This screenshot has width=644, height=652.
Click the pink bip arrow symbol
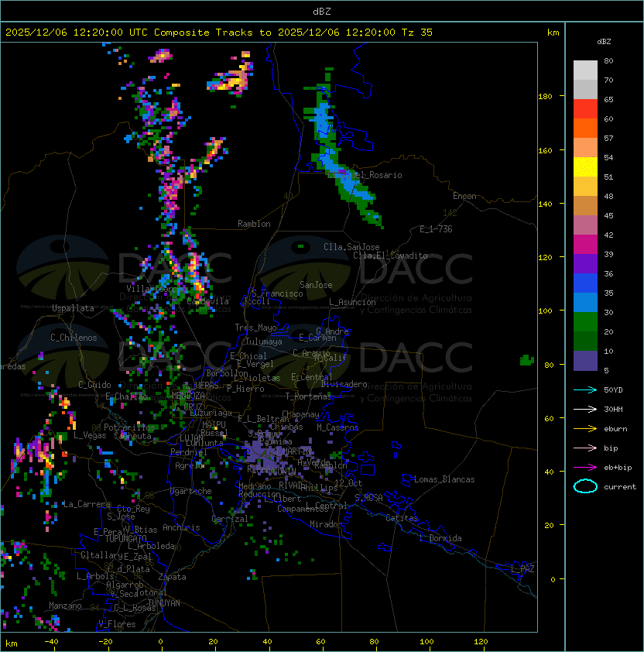tap(585, 448)
